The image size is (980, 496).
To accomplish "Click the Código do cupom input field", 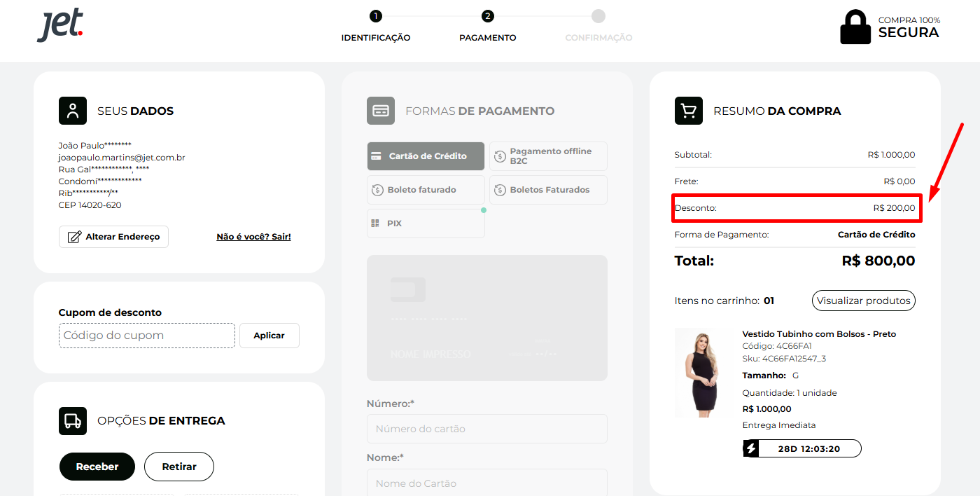I will pyautogui.click(x=147, y=336).
